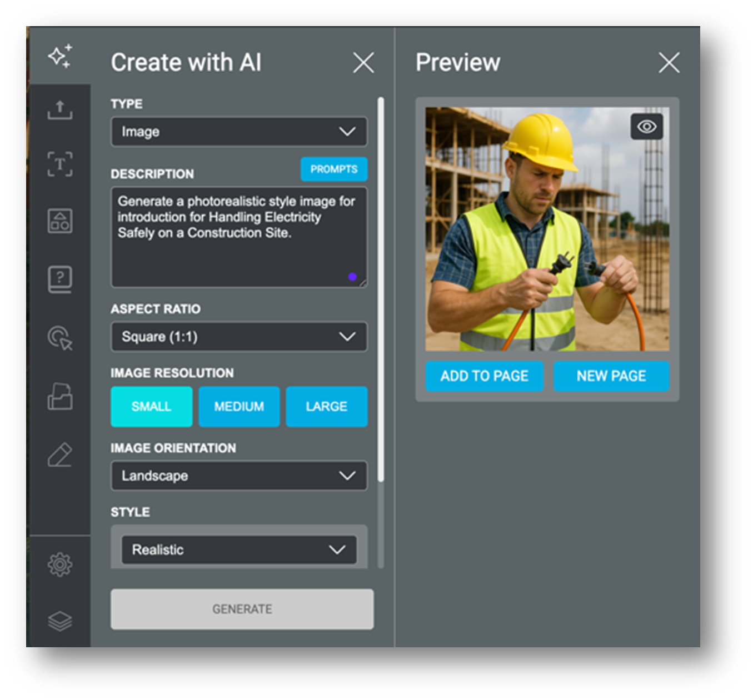
Task: Click the help book icon in the sidebar
Action: point(61,279)
